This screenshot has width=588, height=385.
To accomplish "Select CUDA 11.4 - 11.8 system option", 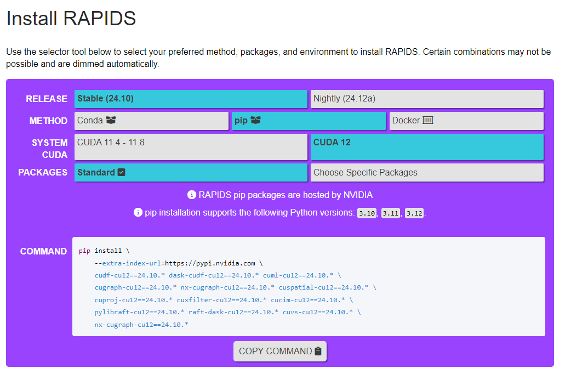I will pos(191,147).
